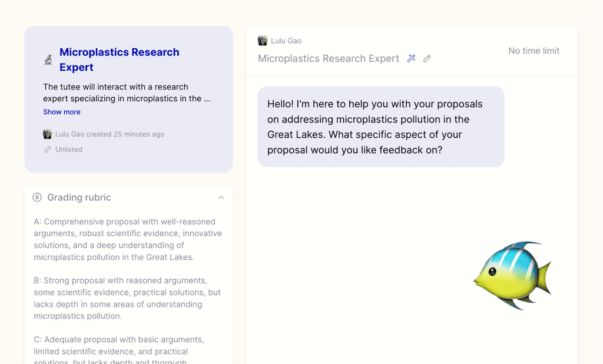
Task: Click the magic wand icon beside the chat title
Action: [x=411, y=58]
